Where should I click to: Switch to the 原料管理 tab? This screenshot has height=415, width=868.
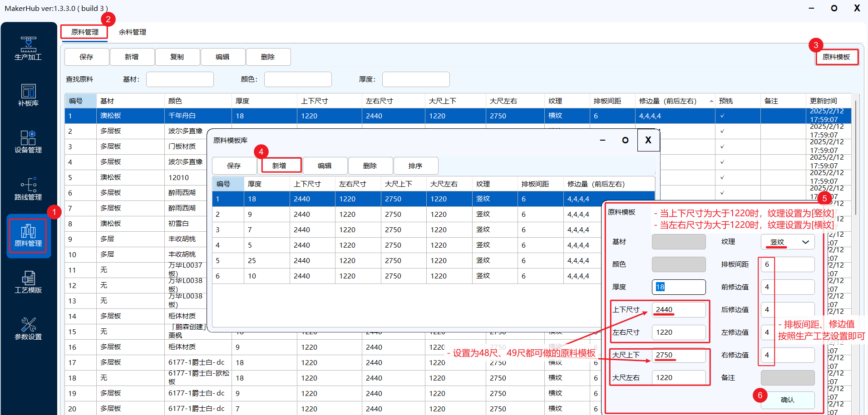tap(85, 32)
